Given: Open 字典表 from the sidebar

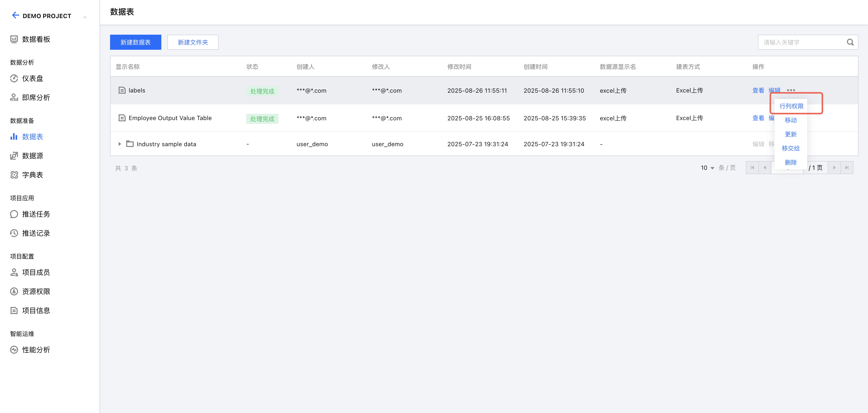Looking at the screenshot, I should (32, 175).
